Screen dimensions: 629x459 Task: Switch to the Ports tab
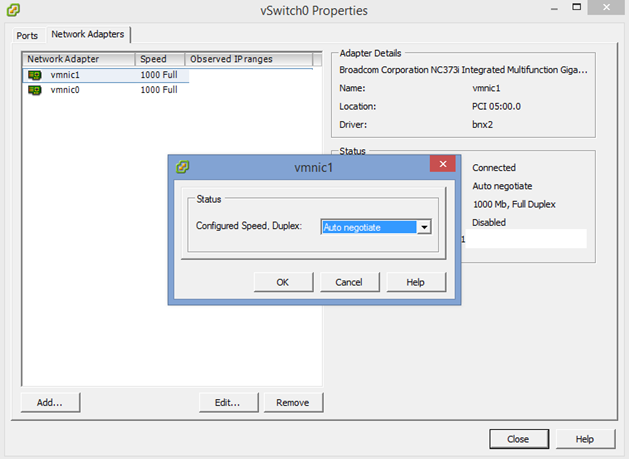click(27, 35)
